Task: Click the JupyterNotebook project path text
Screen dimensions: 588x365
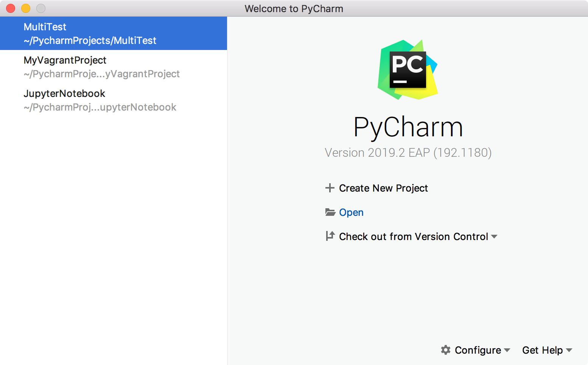Action: (x=100, y=107)
